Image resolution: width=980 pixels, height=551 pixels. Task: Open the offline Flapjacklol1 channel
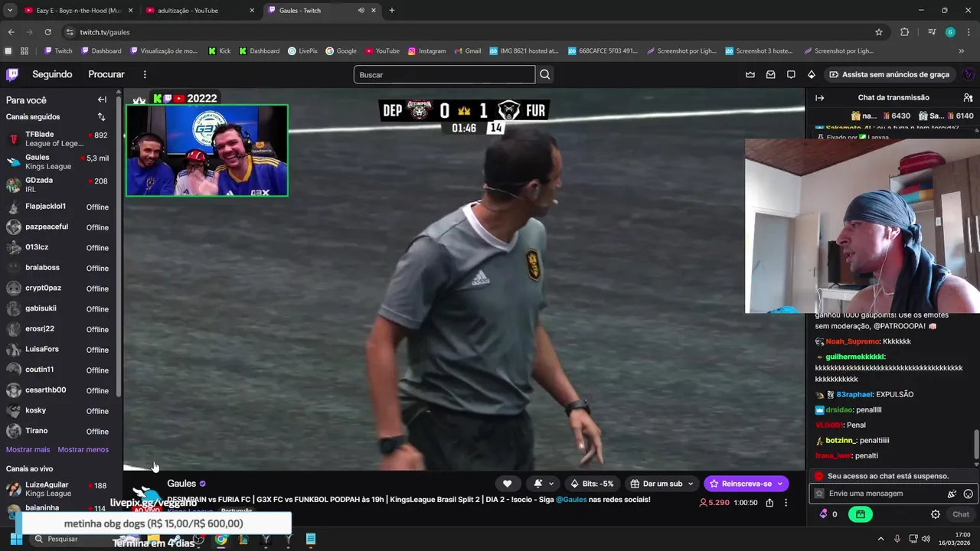60,207
